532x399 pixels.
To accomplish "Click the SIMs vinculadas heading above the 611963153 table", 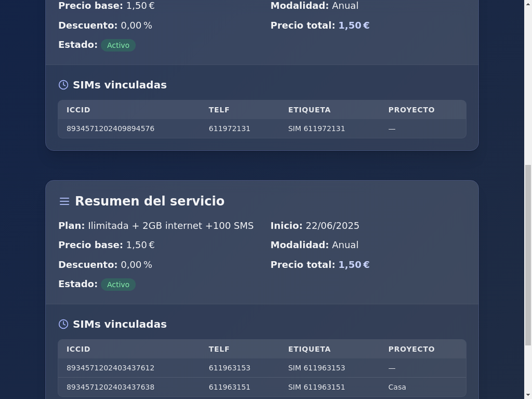I will click(x=120, y=324).
